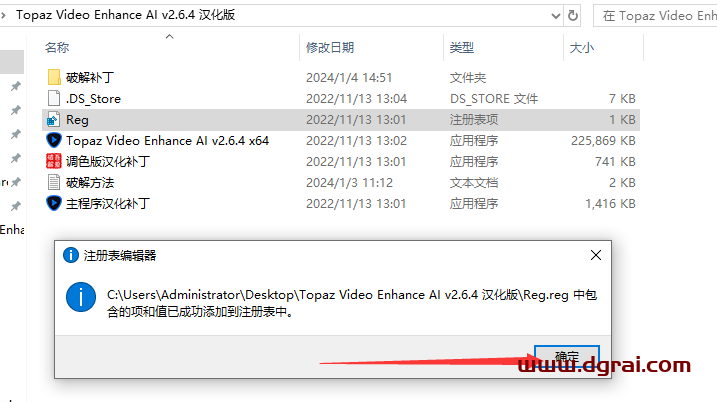Click the 破解方法 text document icon
The height and width of the screenshot is (402, 717).
point(54,182)
